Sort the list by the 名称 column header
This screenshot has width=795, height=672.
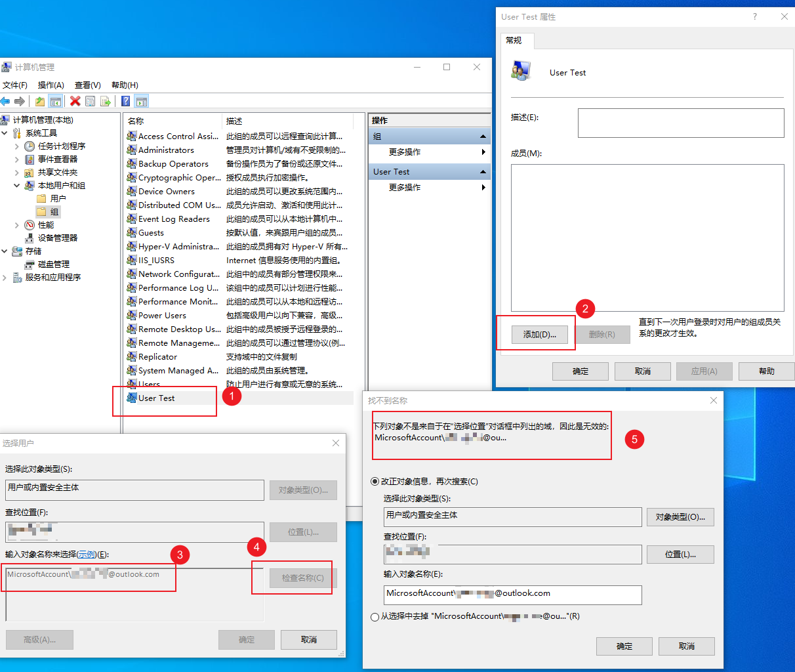173,121
